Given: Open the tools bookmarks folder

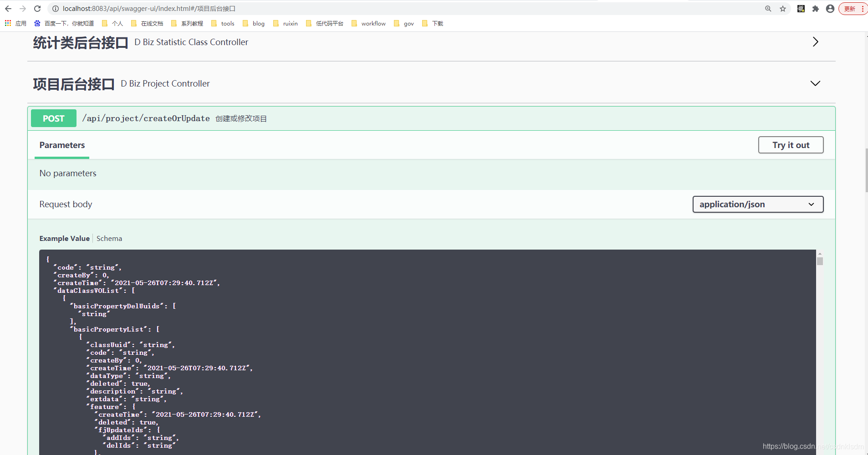Looking at the screenshot, I should click(x=223, y=23).
